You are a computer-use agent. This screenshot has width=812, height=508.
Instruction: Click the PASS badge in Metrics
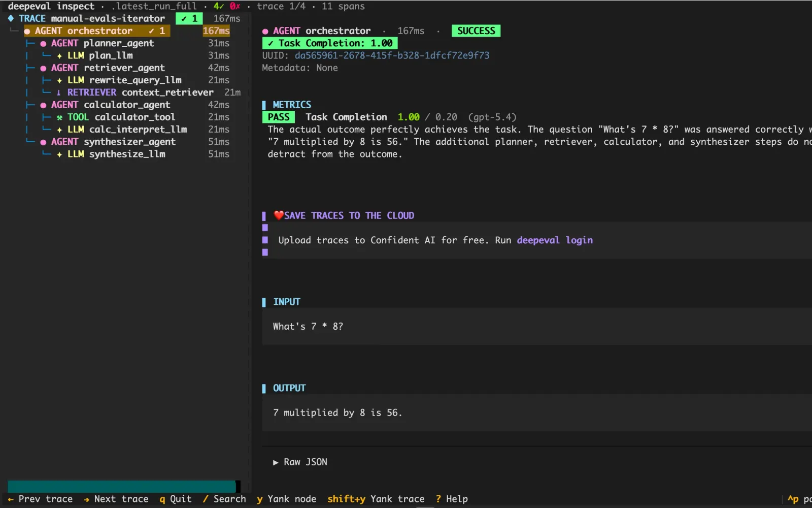279,117
